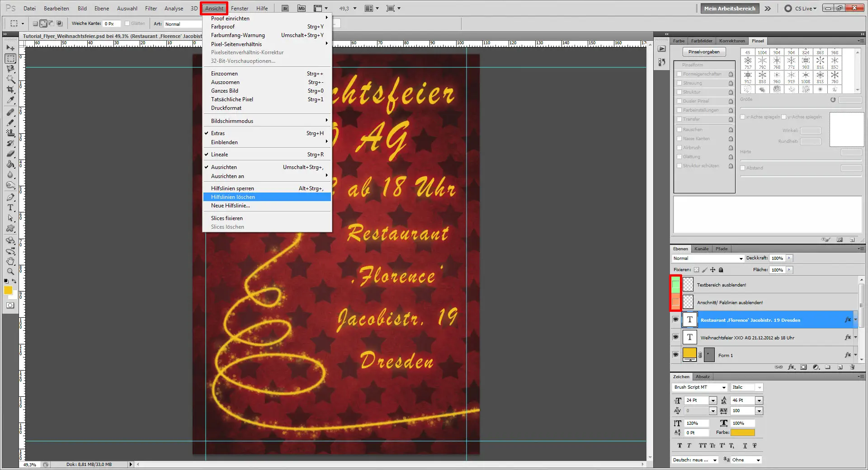Open the Fenster menu
Screen dimensions: 868x470
tap(240, 8)
